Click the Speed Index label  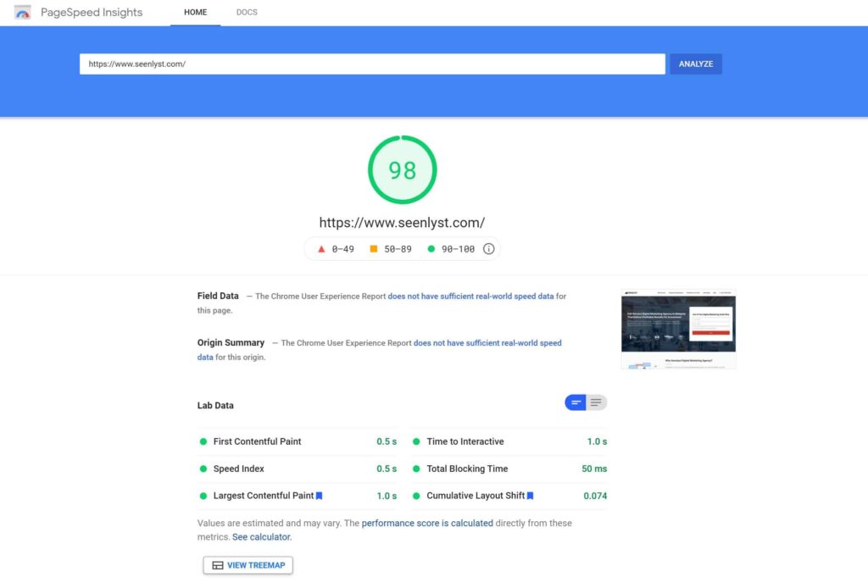click(x=238, y=469)
